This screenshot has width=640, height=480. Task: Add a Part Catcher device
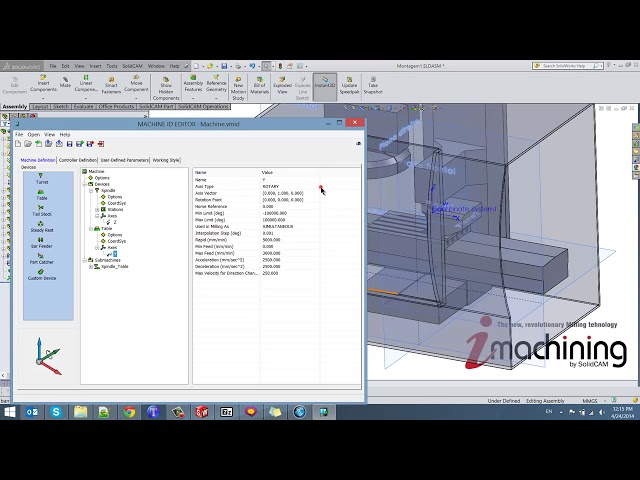pyautogui.click(x=42, y=259)
